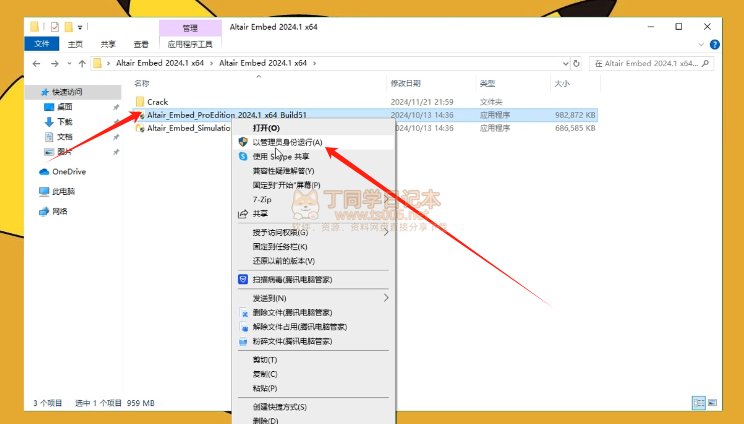Viewport: 744px width, 424px height.
Task: Open 文档 in the sidebar
Action: pyautogui.click(x=65, y=137)
